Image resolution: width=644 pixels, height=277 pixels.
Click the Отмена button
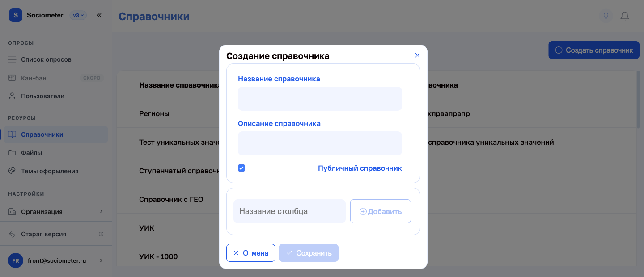pyautogui.click(x=250, y=253)
